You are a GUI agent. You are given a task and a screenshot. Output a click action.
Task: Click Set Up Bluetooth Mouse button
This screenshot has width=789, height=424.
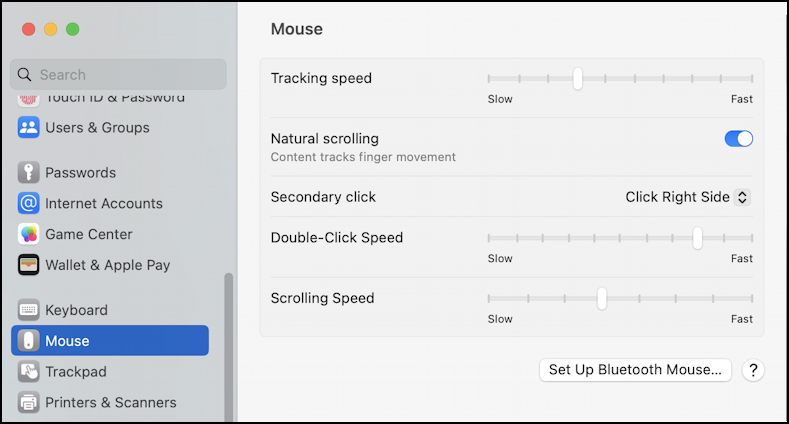tap(635, 370)
